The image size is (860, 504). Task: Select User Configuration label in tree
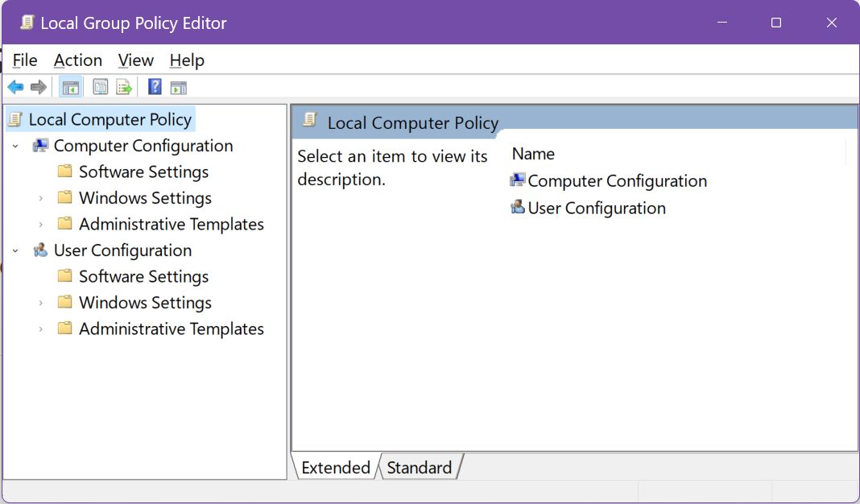tap(123, 250)
